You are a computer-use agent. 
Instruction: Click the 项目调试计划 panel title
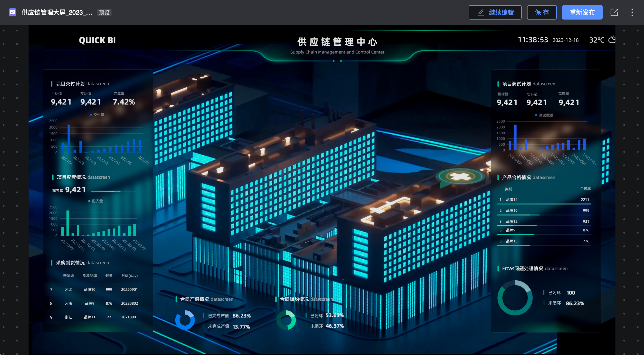point(517,84)
